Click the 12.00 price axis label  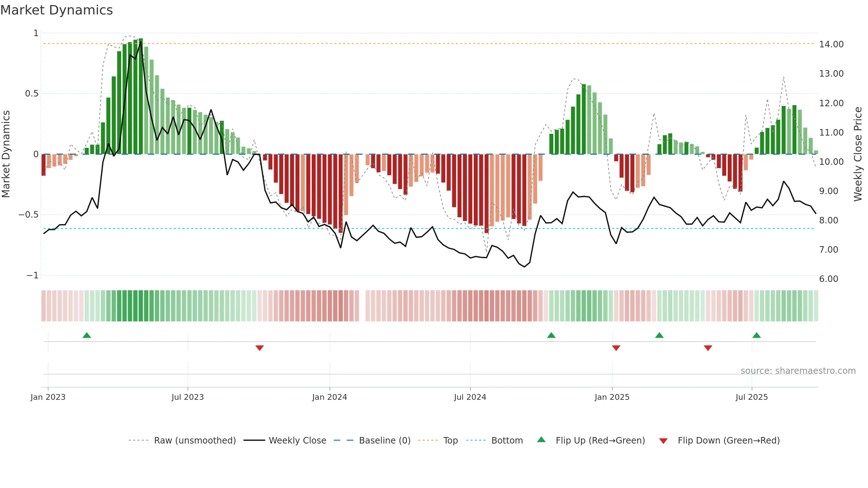point(831,103)
